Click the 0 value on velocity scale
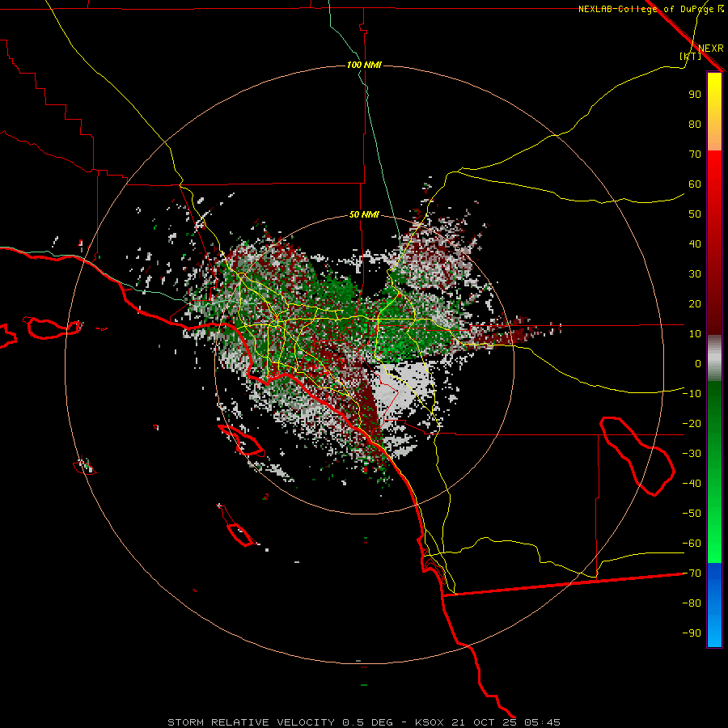 pos(698,363)
